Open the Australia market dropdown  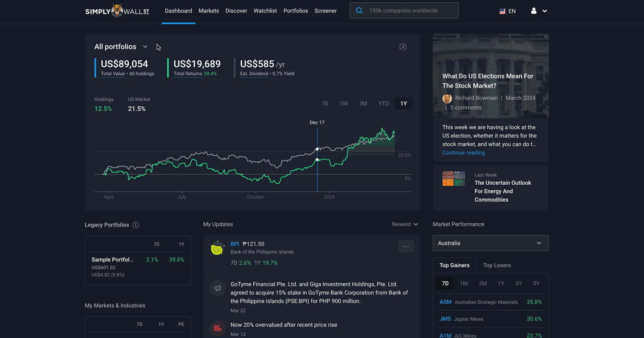[491, 243]
